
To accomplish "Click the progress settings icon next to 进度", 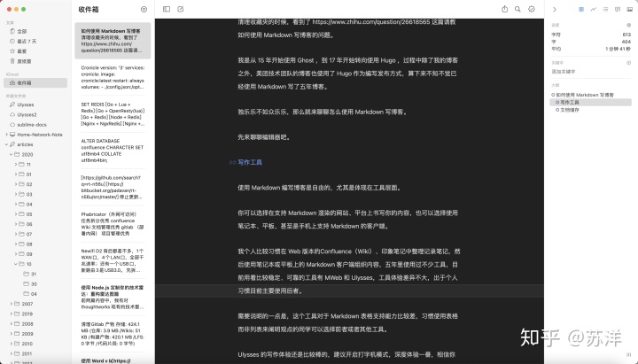I will click(x=628, y=25).
